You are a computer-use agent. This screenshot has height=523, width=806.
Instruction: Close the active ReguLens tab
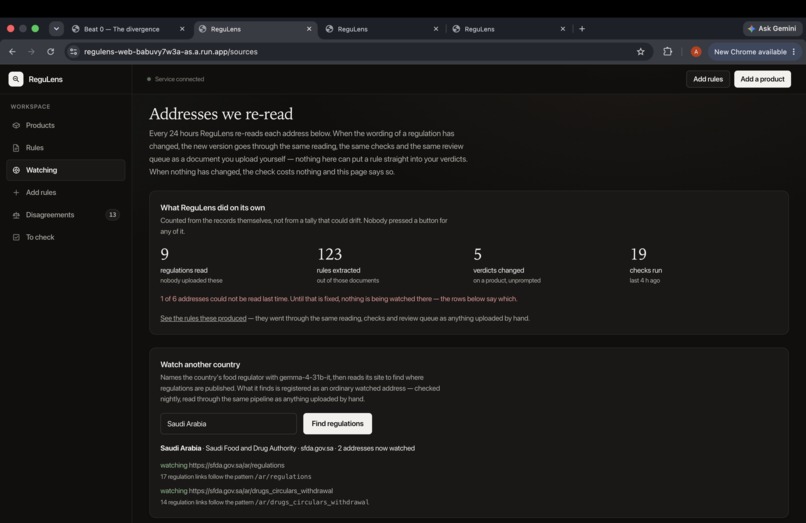click(309, 29)
